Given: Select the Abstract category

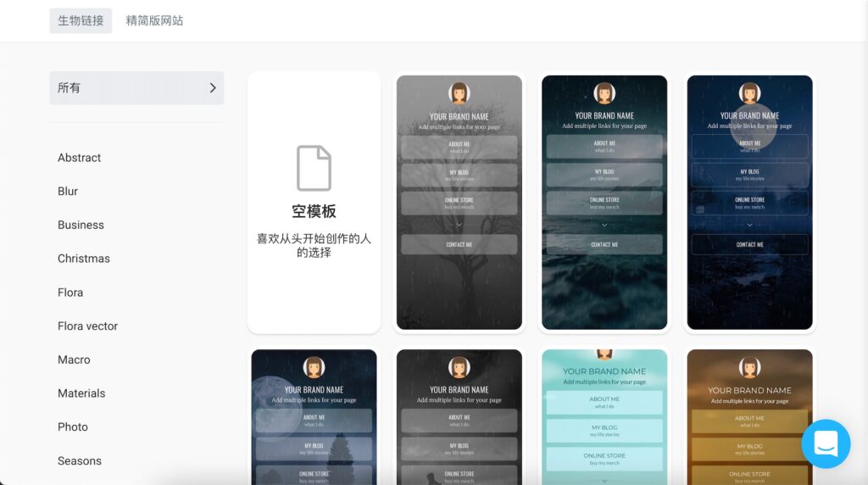Looking at the screenshot, I should tap(79, 158).
